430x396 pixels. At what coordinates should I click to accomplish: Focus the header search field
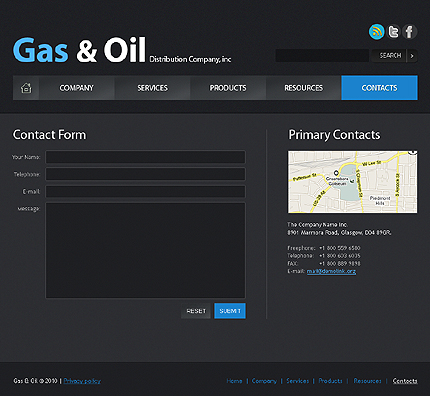click(x=322, y=56)
